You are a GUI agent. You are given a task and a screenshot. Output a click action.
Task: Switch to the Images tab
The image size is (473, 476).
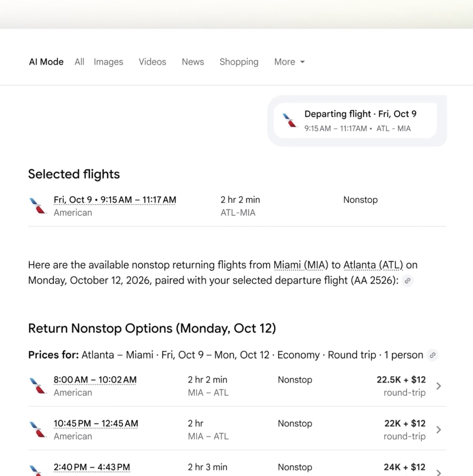[x=108, y=62]
